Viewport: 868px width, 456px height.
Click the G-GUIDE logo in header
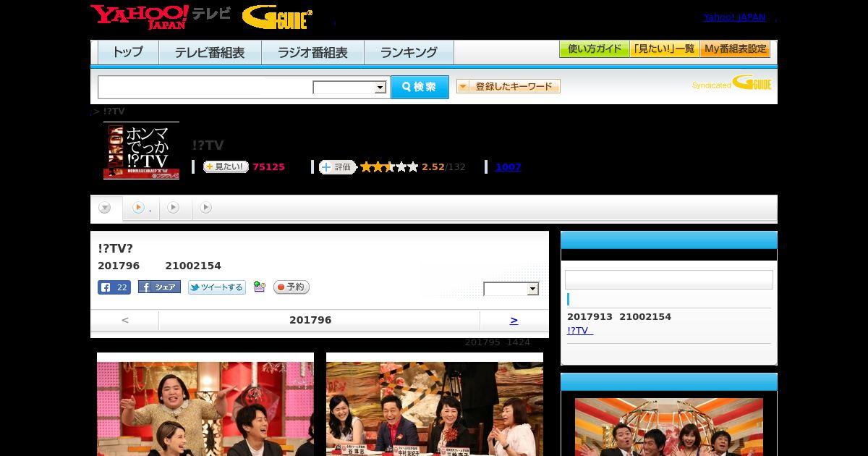click(x=277, y=17)
